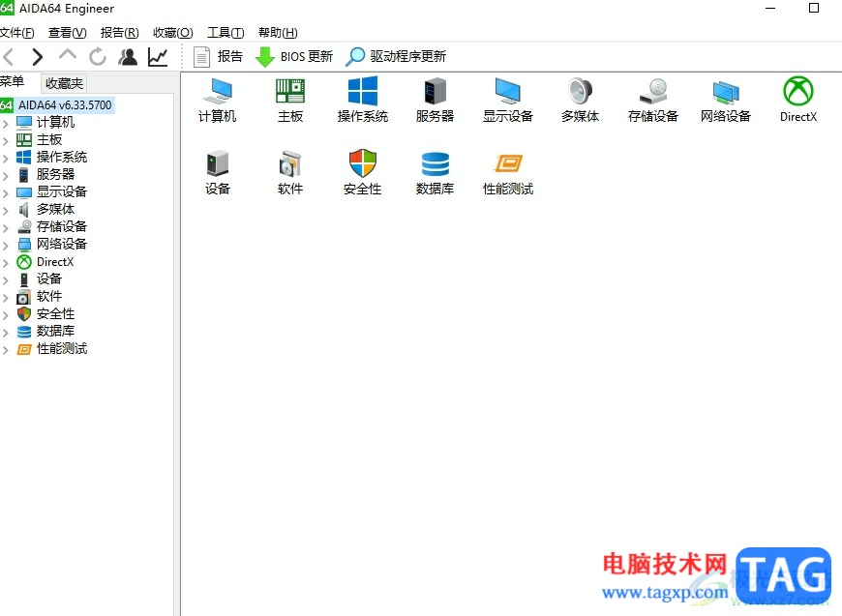842x616 pixels.
Task: Open the 帮助(H) menu
Action: coord(278,33)
